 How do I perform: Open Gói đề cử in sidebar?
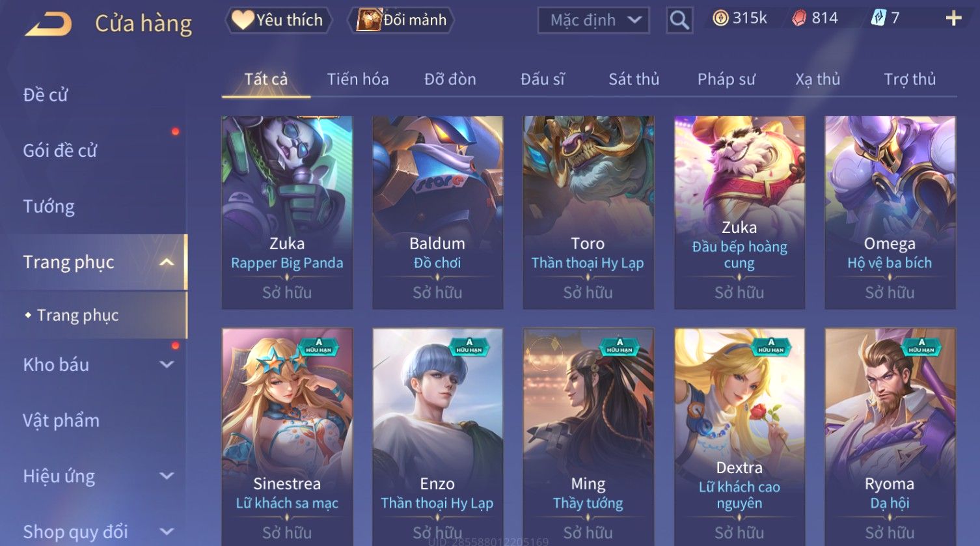click(x=60, y=150)
